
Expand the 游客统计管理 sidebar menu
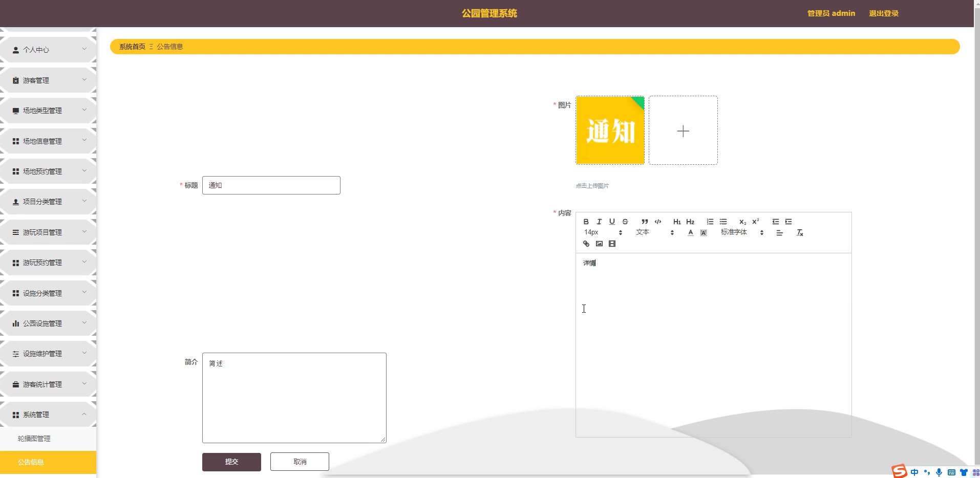[48, 384]
